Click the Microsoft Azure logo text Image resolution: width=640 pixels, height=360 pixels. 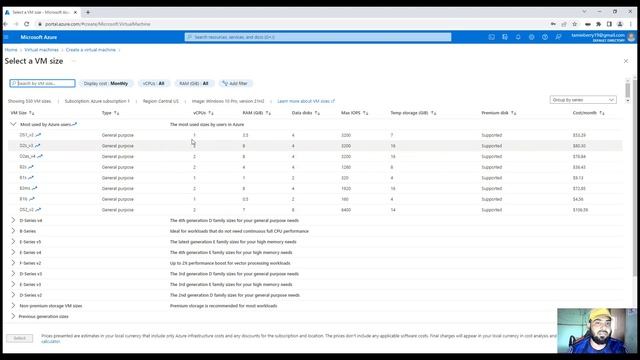coord(39,37)
